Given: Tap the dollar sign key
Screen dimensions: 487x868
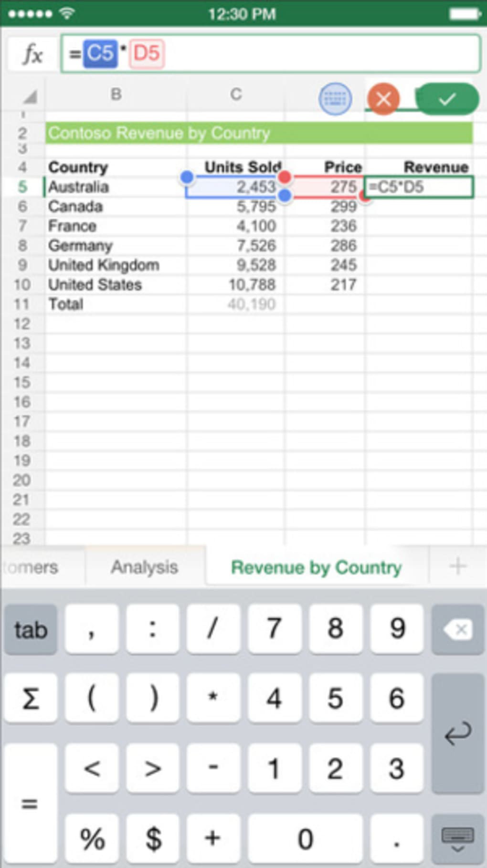Looking at the screenshot, I should 153,838.
